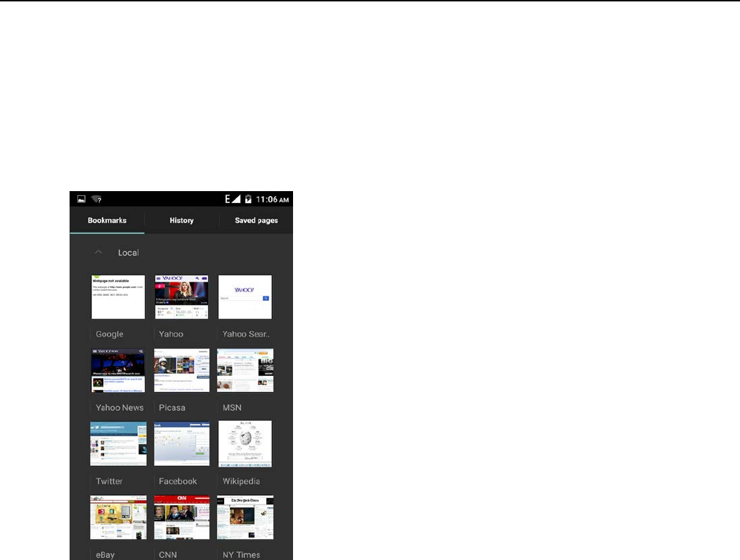The image size is (740, 560).
Task: Click the MSN bookmark label
Action: 232,408
